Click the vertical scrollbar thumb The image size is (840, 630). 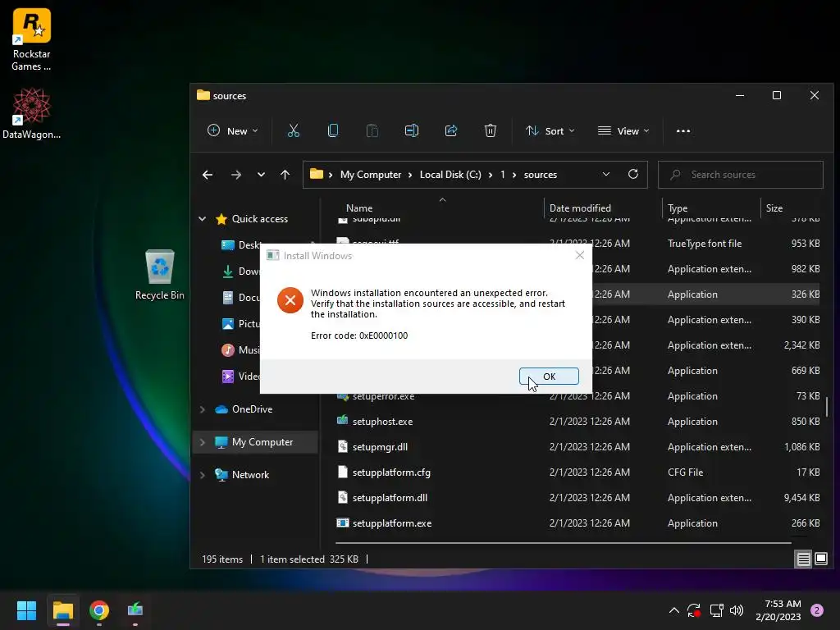click(827, 406)
